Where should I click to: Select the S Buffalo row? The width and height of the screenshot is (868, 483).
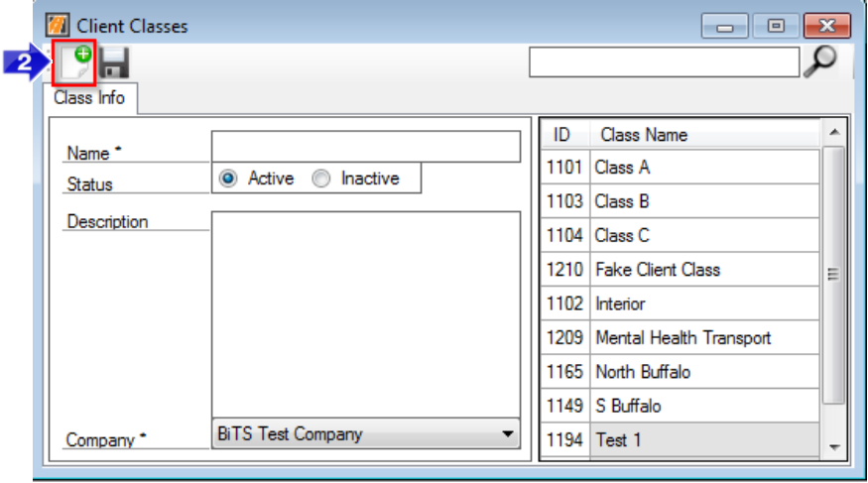coord(681,406)
